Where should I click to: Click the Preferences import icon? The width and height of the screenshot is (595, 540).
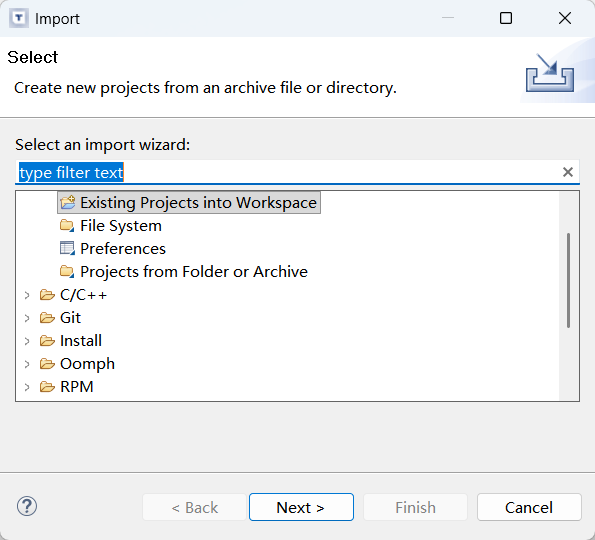(67, 249)
